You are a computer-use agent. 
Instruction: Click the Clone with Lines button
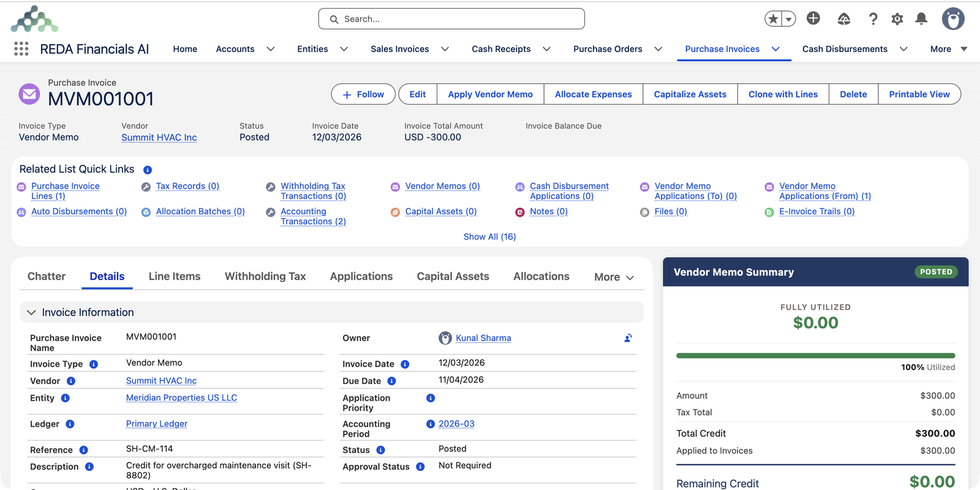coord(783,94)
